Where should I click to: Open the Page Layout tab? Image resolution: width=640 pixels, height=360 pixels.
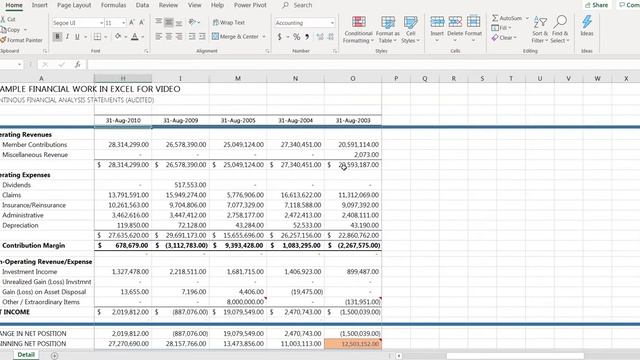pos(74,5)
